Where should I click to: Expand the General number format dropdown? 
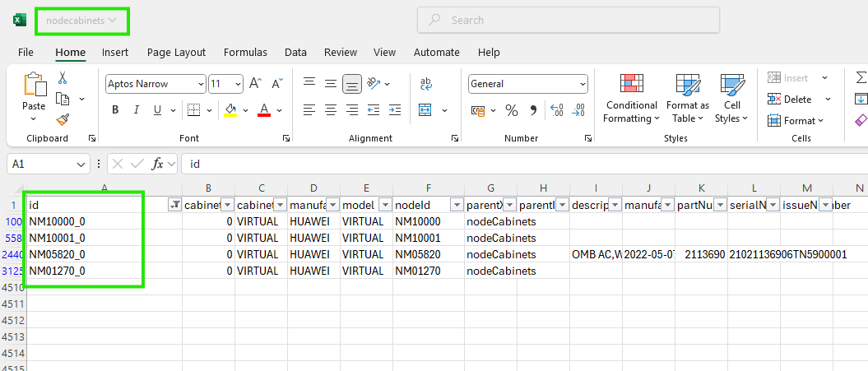[x=582, y=84]
